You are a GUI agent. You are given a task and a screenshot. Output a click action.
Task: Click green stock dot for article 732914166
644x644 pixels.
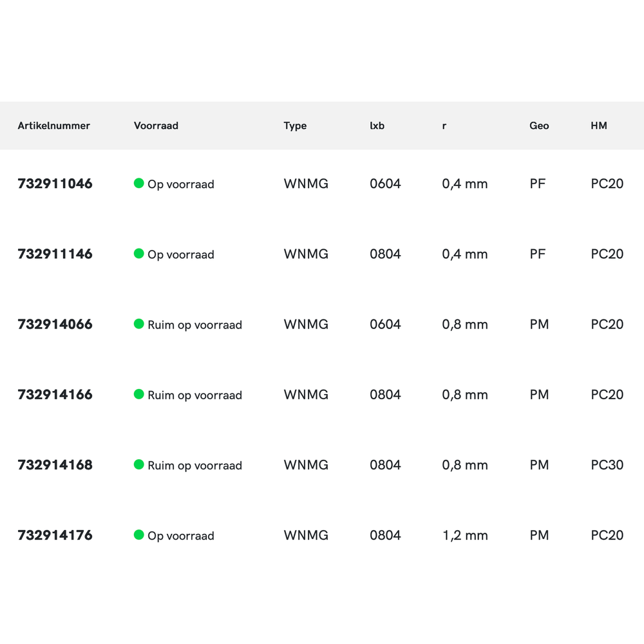[138, 394]
